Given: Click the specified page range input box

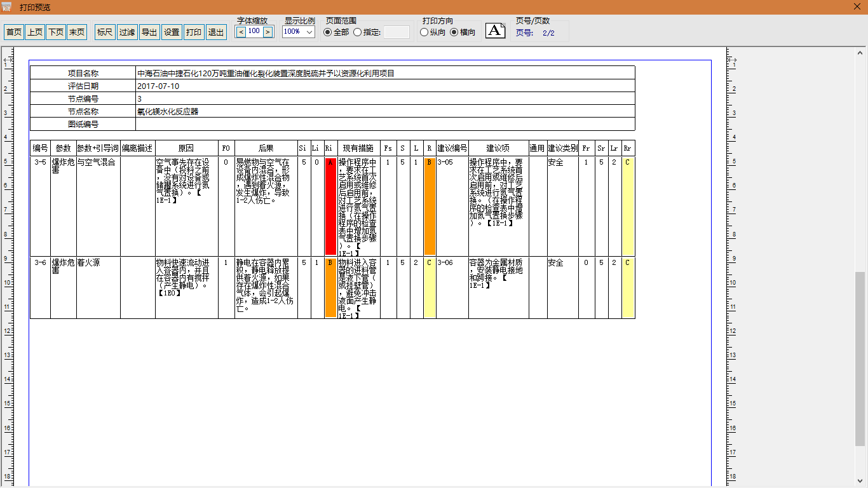Looking at the screenshot, I should (x=397, y=32).
